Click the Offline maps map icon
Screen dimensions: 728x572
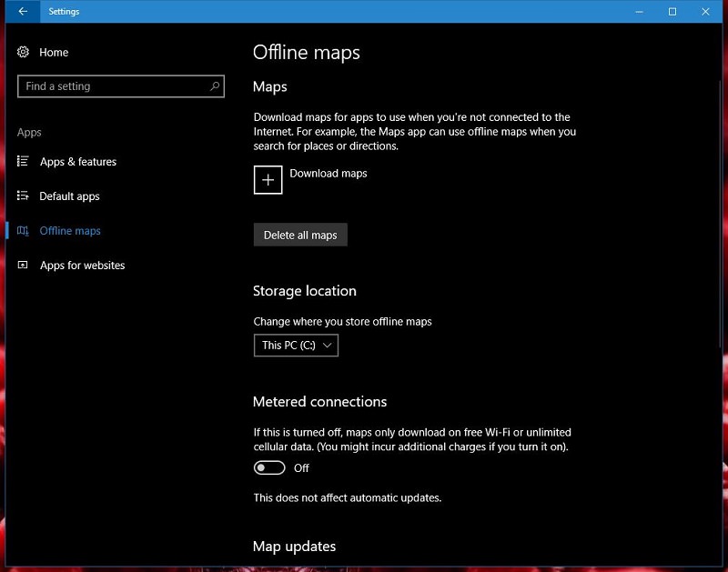click(24, 231)
